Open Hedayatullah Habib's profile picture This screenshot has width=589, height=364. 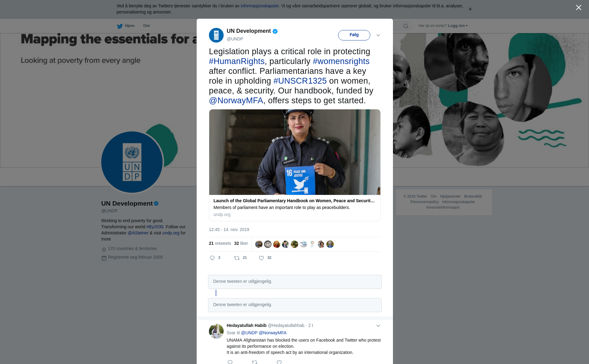tap(216, 331)
